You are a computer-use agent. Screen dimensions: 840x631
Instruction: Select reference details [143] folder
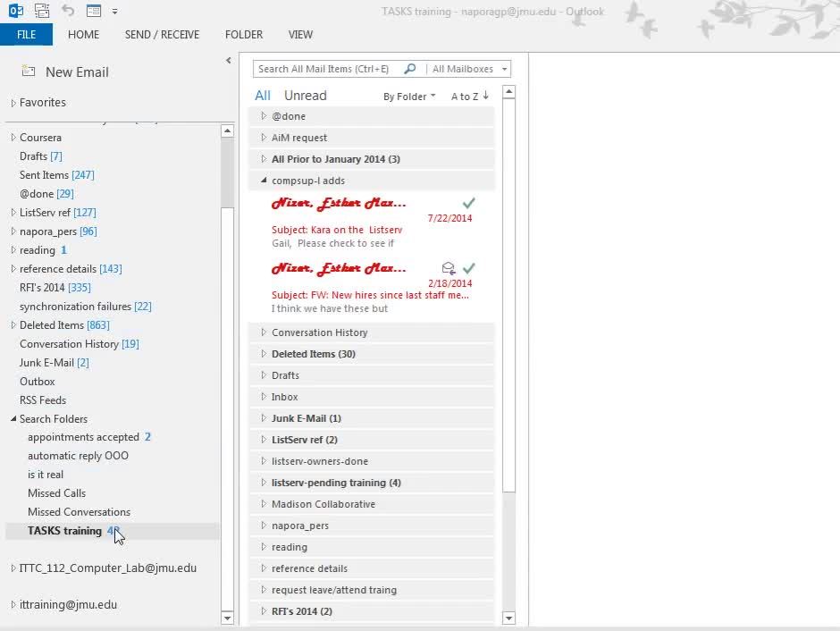click(x=71, y=268)
